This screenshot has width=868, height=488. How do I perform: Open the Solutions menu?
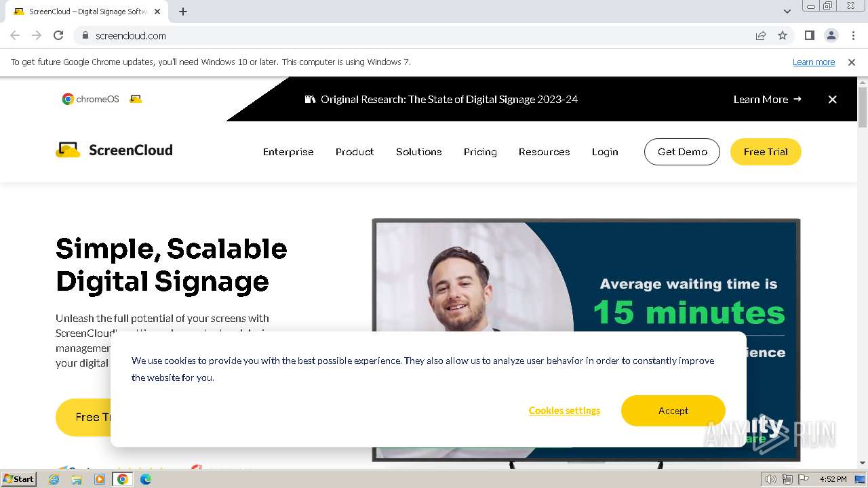419,152
